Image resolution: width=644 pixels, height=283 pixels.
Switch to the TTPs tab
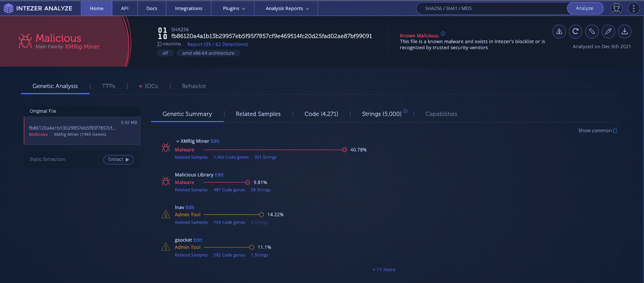click(109, 86)
